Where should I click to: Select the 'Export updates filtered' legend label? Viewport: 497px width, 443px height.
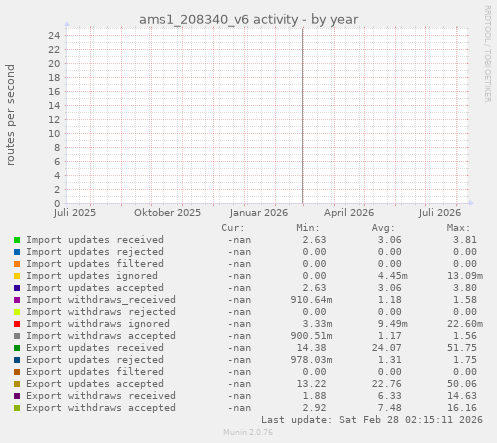click(95, 372)
